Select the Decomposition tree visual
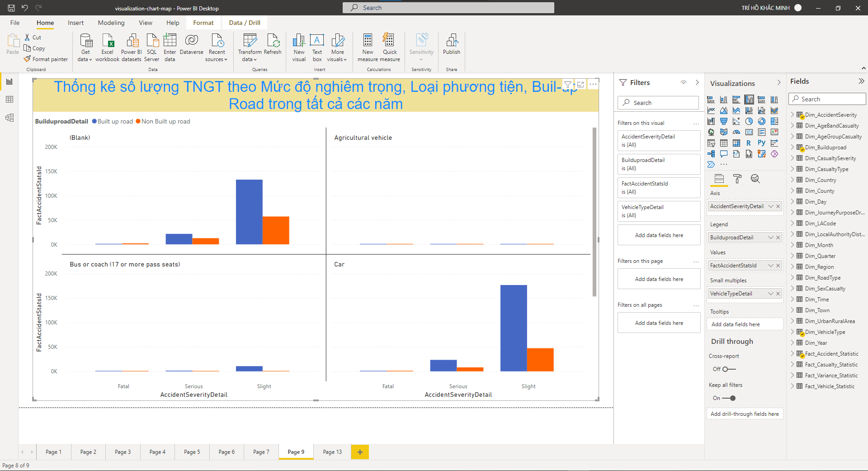Image resolution: width=868 pixels, height=471 pixels. 711,154
